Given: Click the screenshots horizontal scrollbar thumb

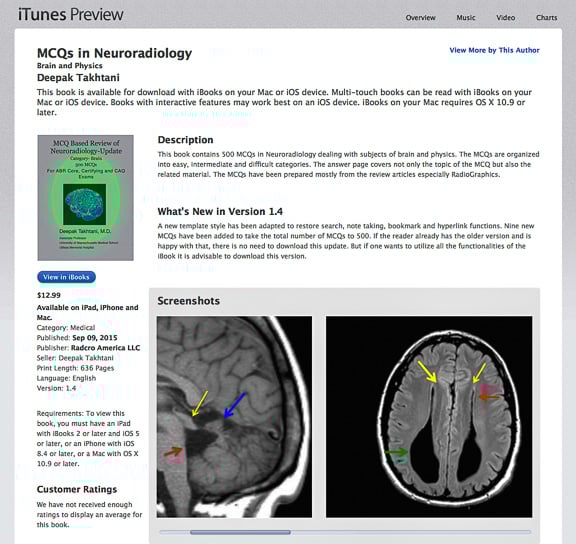Looking at the screenshot, I should [240, 532].
